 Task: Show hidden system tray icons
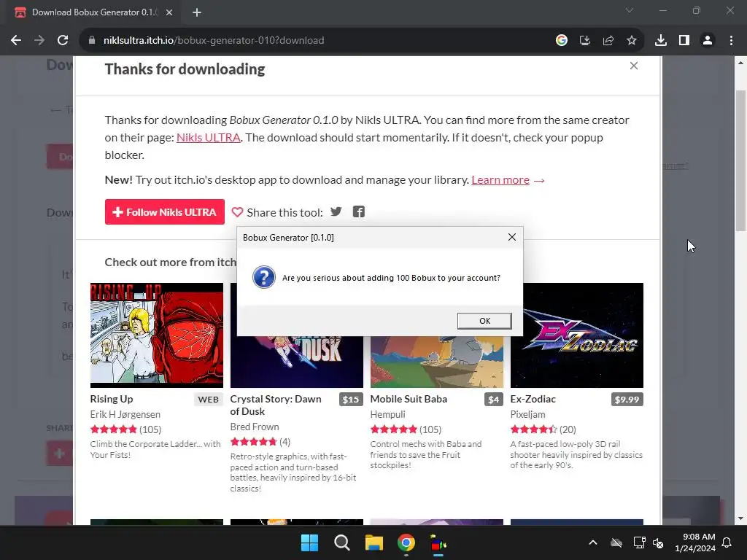593,542
